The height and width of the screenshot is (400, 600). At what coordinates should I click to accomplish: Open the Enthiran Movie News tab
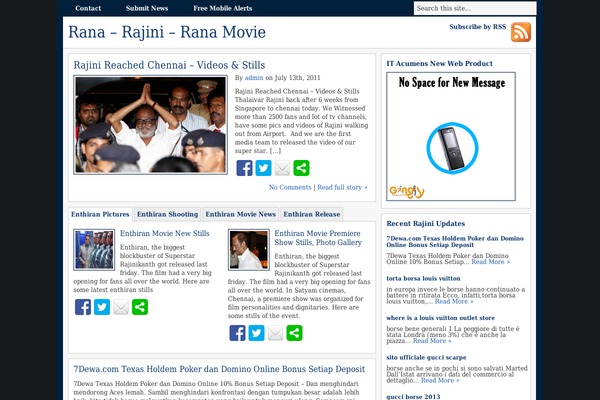point(240,214)
